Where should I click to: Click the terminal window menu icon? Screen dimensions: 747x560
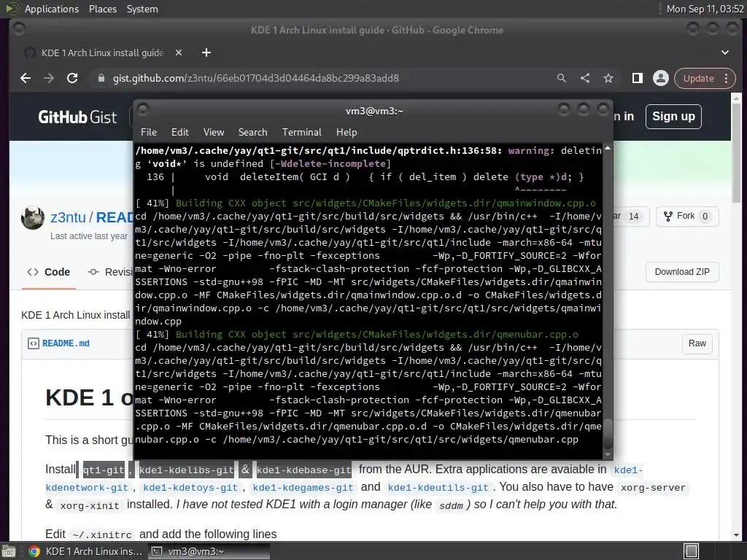(143, 110)
